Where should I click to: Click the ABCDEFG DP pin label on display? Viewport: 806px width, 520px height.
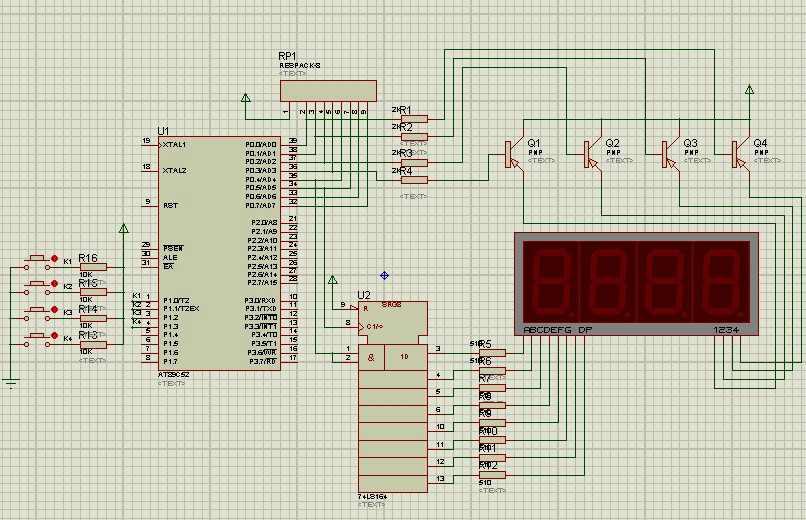tap(557, 329)
